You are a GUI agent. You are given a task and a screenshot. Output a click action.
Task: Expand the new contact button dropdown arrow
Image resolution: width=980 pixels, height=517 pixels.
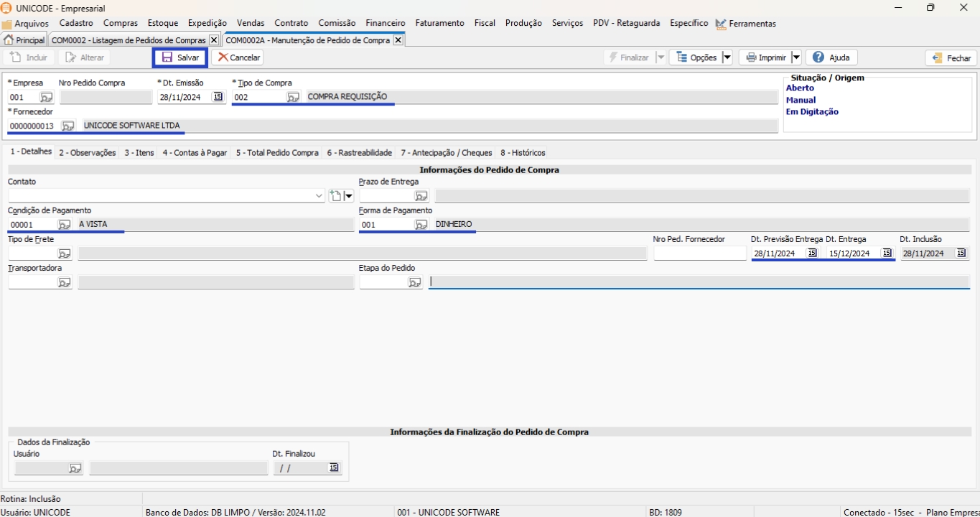coord(349,196)
